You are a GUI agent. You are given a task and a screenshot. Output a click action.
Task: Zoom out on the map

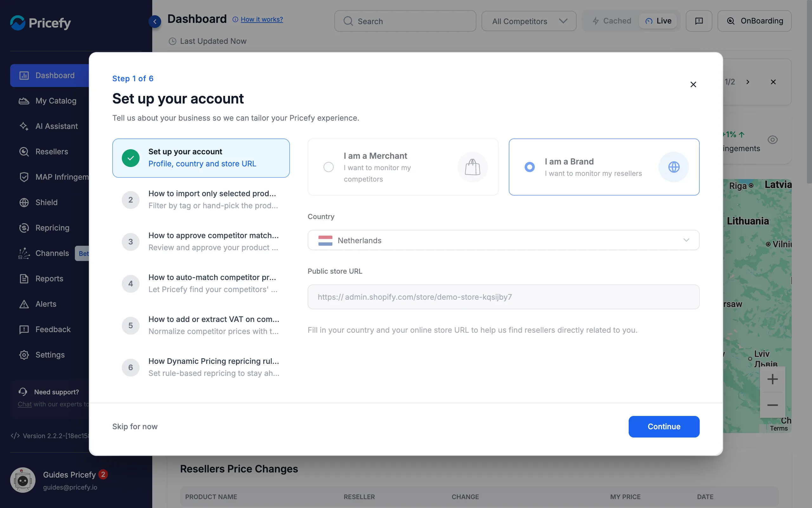pyautogui.click(x=772, y=405)
